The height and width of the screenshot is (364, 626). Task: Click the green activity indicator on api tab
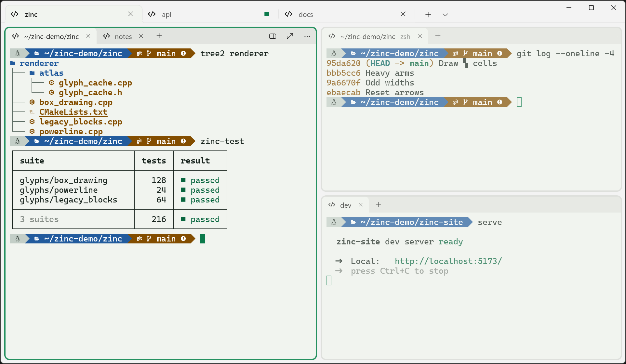[267, 14]
